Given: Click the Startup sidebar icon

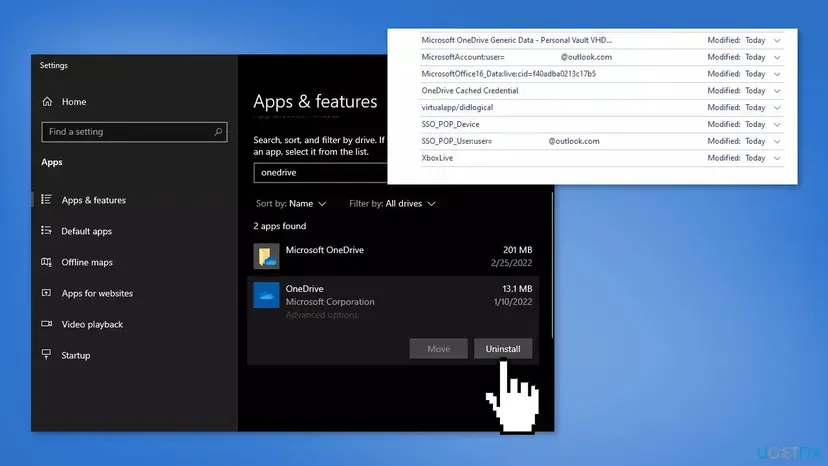Looking at the screenshot, I should [46, 355].
